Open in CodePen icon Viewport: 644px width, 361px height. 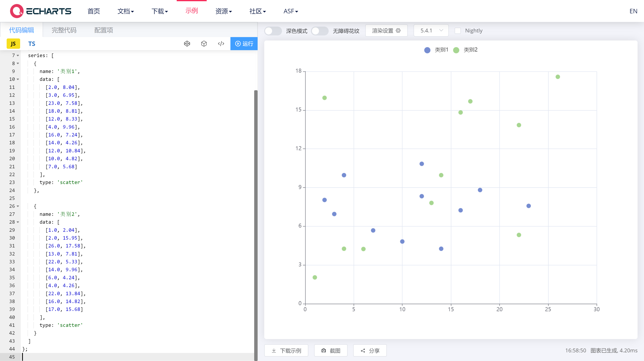[187, 44]
